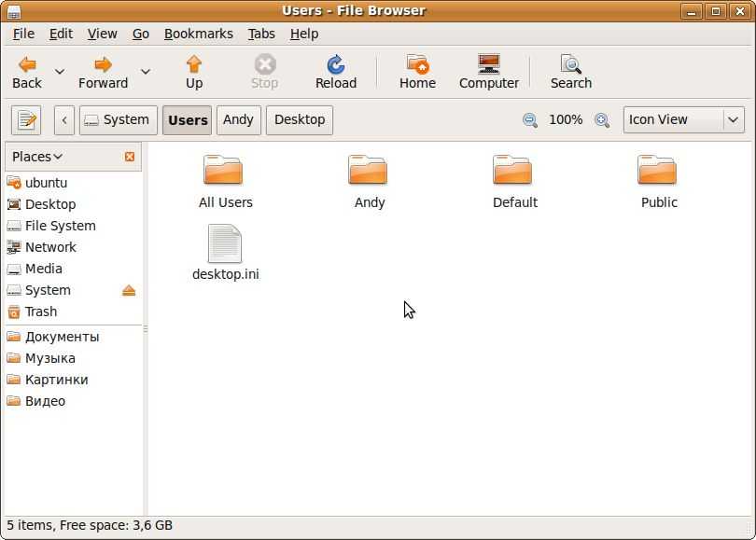Open Computer from the toolbar
This screenshot has height=540, width=756.
click(488, 64)
